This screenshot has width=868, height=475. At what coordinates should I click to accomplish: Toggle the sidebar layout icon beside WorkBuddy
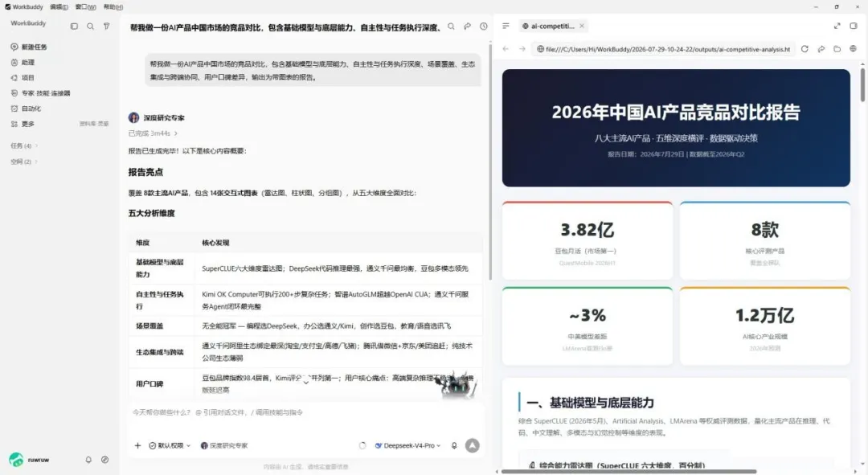74,26
